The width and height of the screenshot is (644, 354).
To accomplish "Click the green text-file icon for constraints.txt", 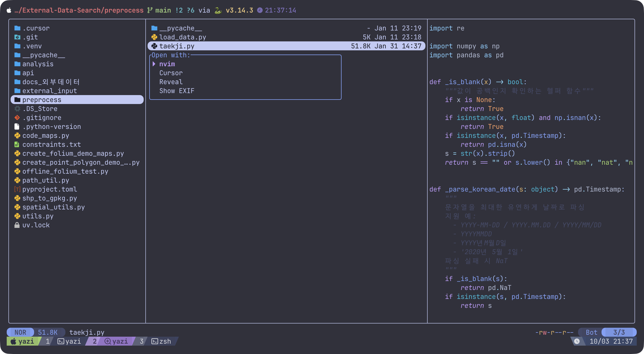I will click(x=17, y=145).
